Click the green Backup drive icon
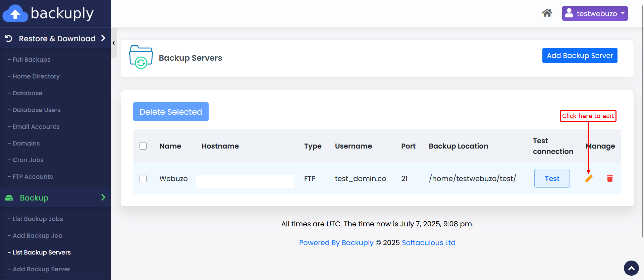Image resolution: width=644 pixels, height=280 pixels. (9, 198)
